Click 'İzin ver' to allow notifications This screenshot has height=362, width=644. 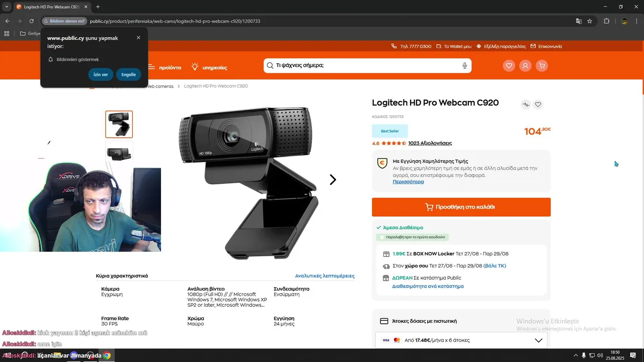pyautogui.click(x=101, y=74)
